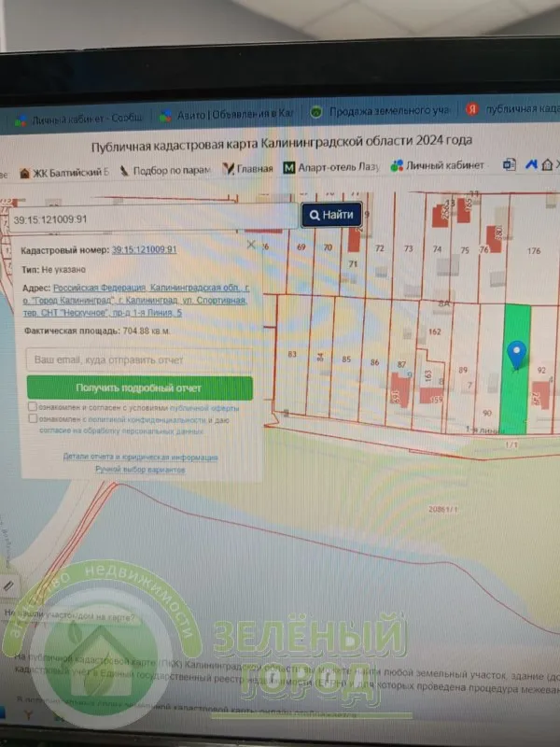Select parcel 92 on map
The width and height of the screenshot is (560, 747).
tap(541, 370)
